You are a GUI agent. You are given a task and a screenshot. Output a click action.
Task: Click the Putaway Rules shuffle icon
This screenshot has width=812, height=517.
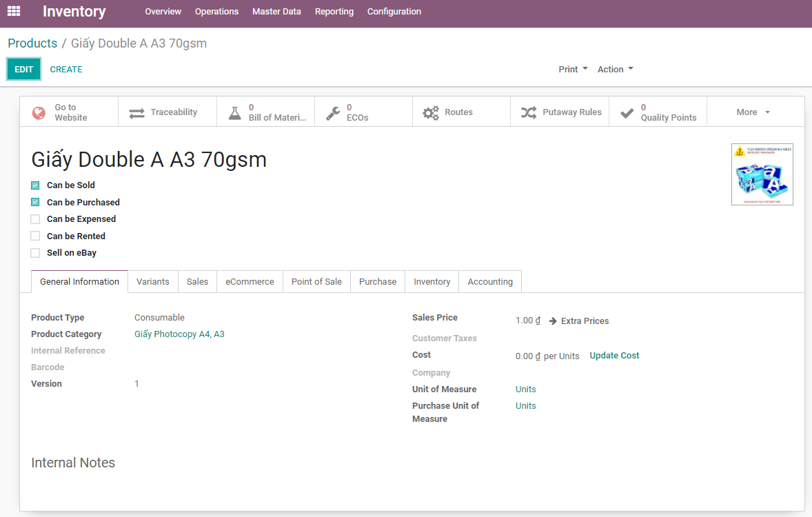[529, 112]
